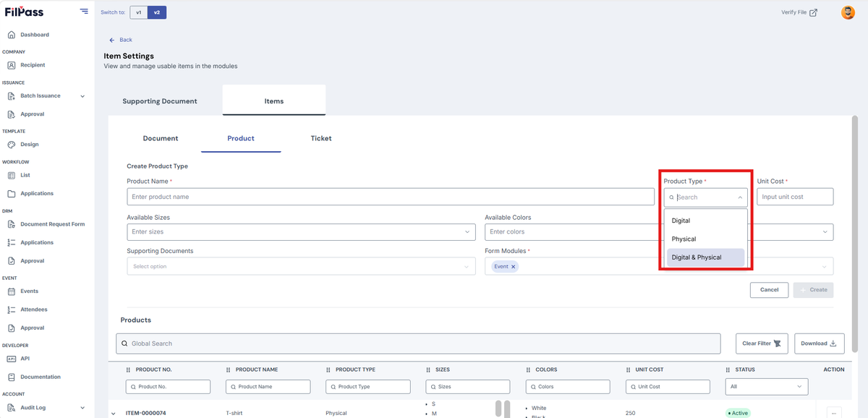Image resolution: width=868 pixels, height=418 pixels.
Task: Click the Clear Filter button
Action: [x=762, y=344]
